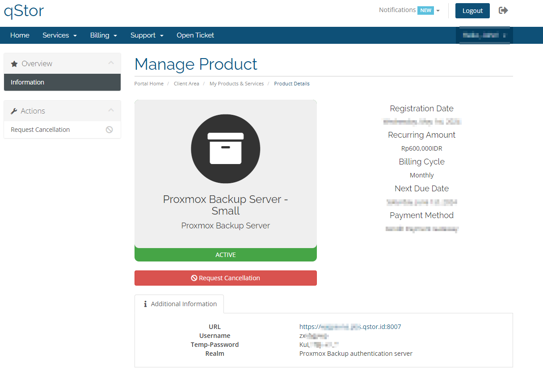
Task: Click the wrench icon beside Actions
Action: click(14, 111)
